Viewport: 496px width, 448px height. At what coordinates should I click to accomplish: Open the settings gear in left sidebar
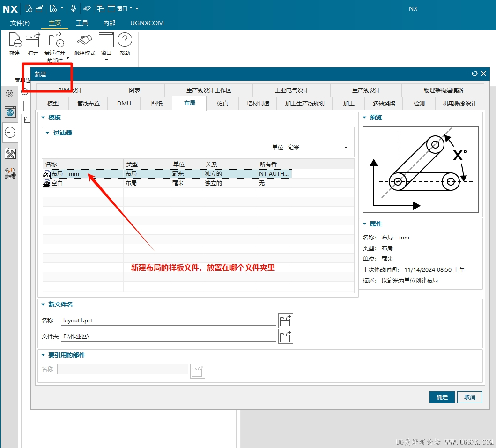click(9, 93)
